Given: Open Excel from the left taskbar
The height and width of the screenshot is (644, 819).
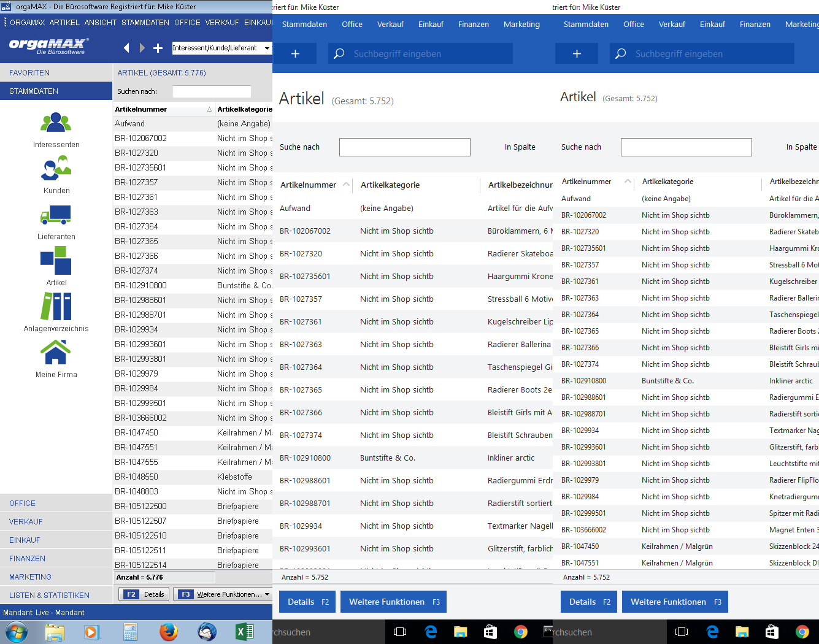Looking at the screenshot, I should 244,632.
